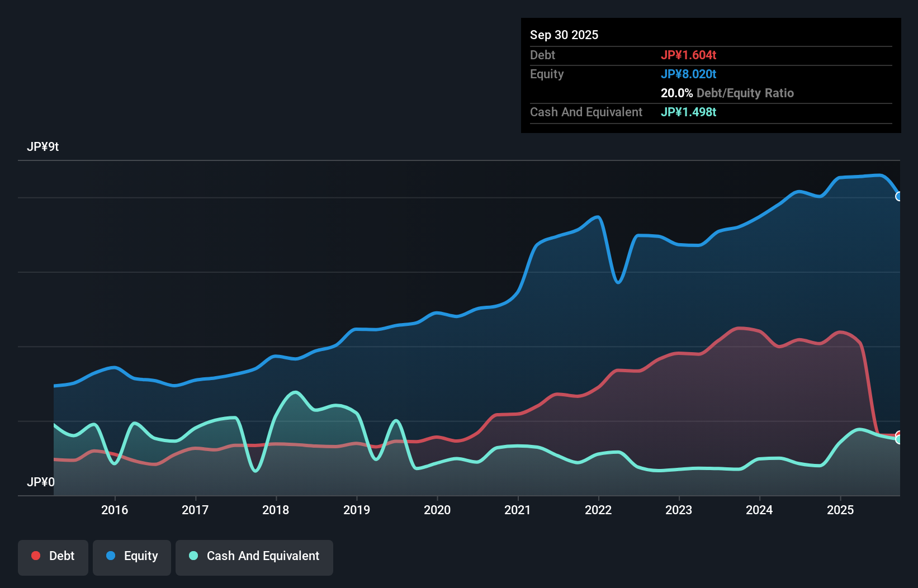Click the JP¥1.498t cash value

pyautogui.click(x=688, y=112)
